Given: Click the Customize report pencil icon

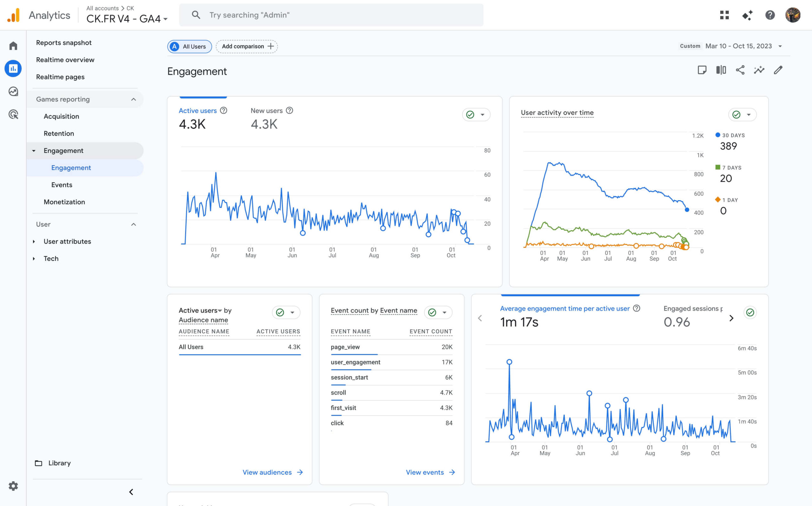Looking at the screenshot, I should click(x=778, y=70).
